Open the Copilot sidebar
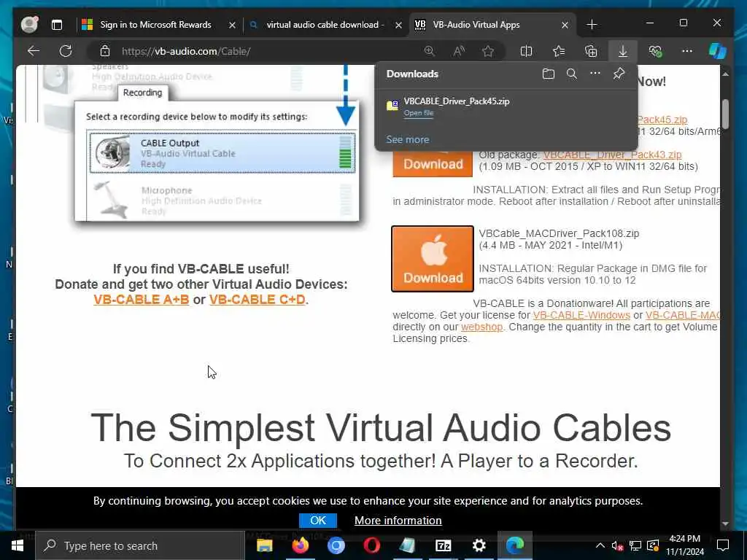The width and height of the screenshot is (747, 560). click(x=718, y=51)
